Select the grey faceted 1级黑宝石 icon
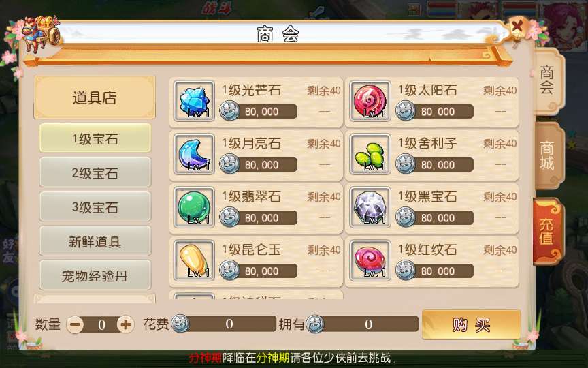The height and width of the screenshot is (368, 588). click(370, 207)
